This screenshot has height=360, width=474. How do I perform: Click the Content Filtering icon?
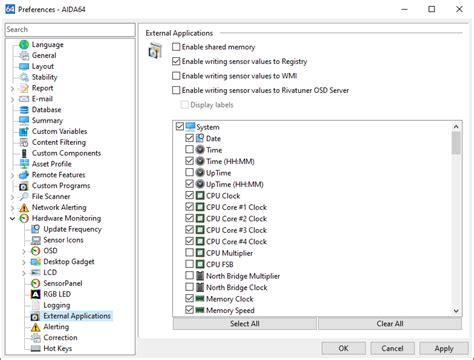click(x=24, y=142)
